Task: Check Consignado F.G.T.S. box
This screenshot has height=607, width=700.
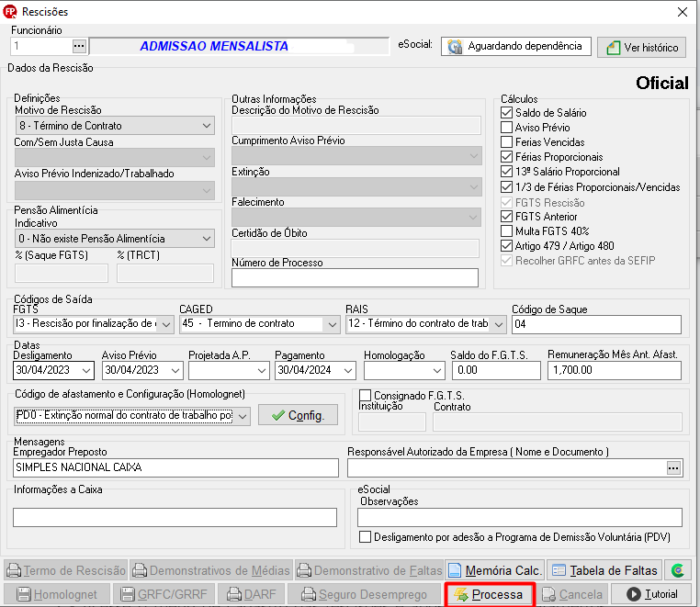Action: (x=366, y=396)
